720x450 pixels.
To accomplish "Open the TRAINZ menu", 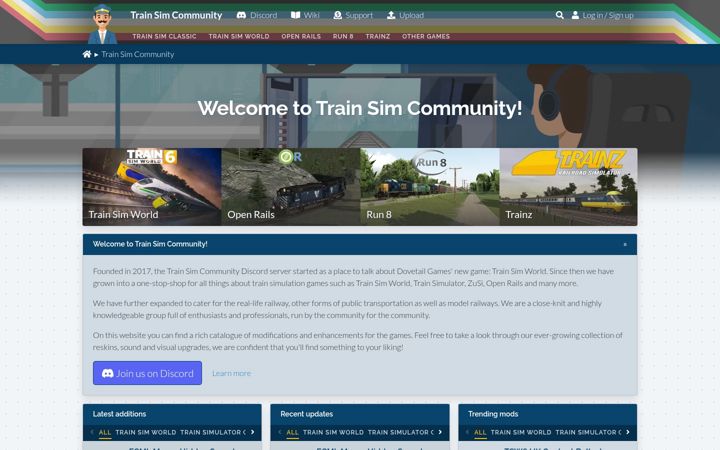I will click(378, 36).
